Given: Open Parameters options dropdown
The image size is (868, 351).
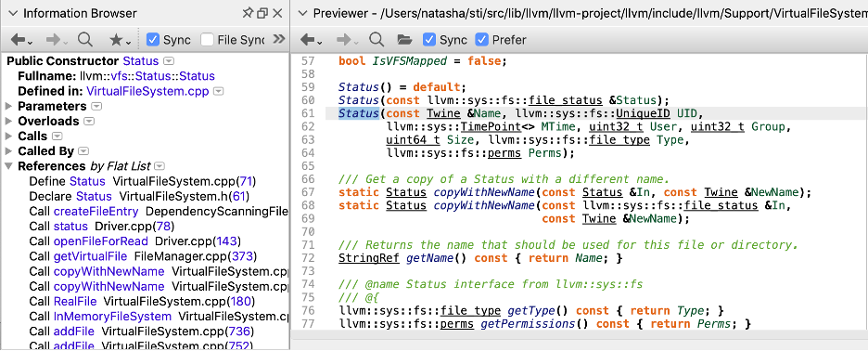Looking at the screenshot, I should tap(96, 106).
